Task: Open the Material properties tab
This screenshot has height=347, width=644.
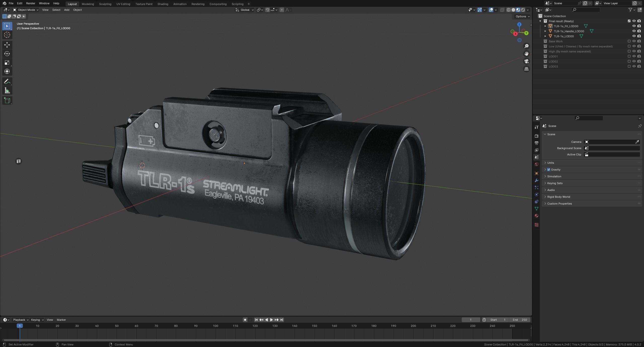Action: [537, 216]
